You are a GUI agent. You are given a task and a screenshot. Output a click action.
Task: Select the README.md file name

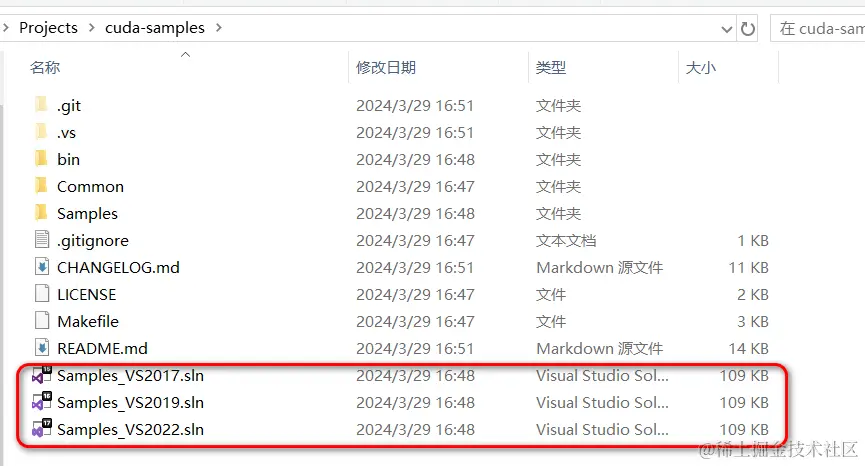(103, 349)
